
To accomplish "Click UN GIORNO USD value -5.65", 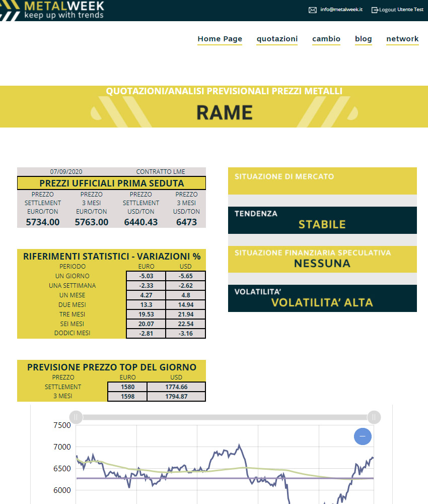I will pos(186,276).
